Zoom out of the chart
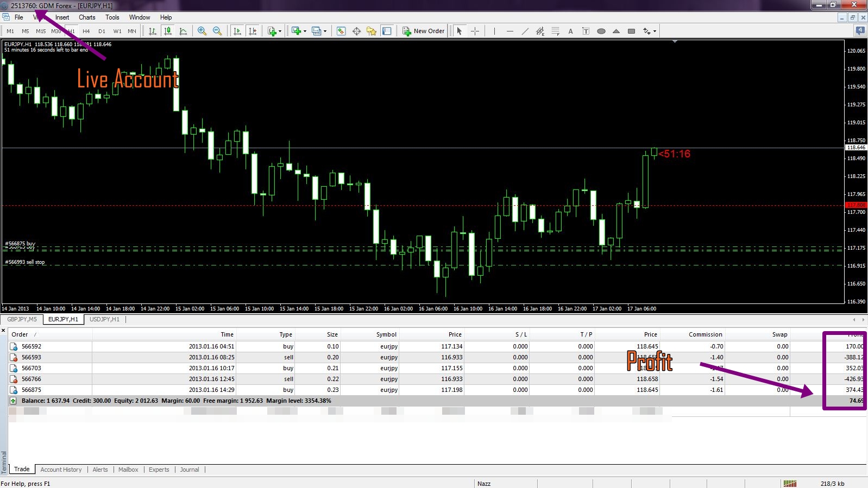868x488 pixels. [217, 31]
